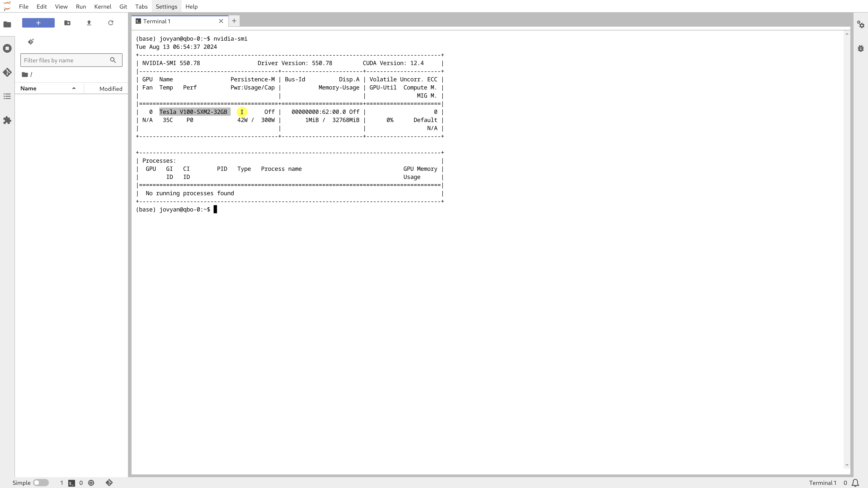
Task: Click the New Folder icon
Action: 67,23
